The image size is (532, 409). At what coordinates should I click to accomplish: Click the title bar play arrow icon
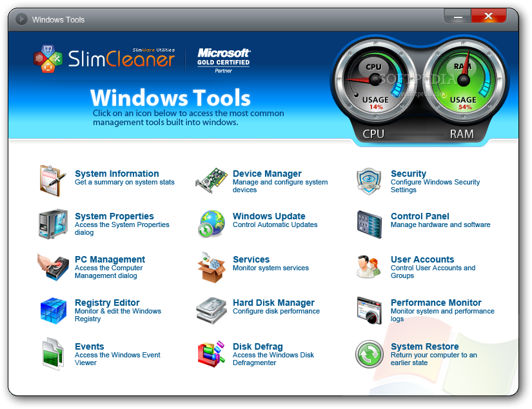[x=21, y=19]
